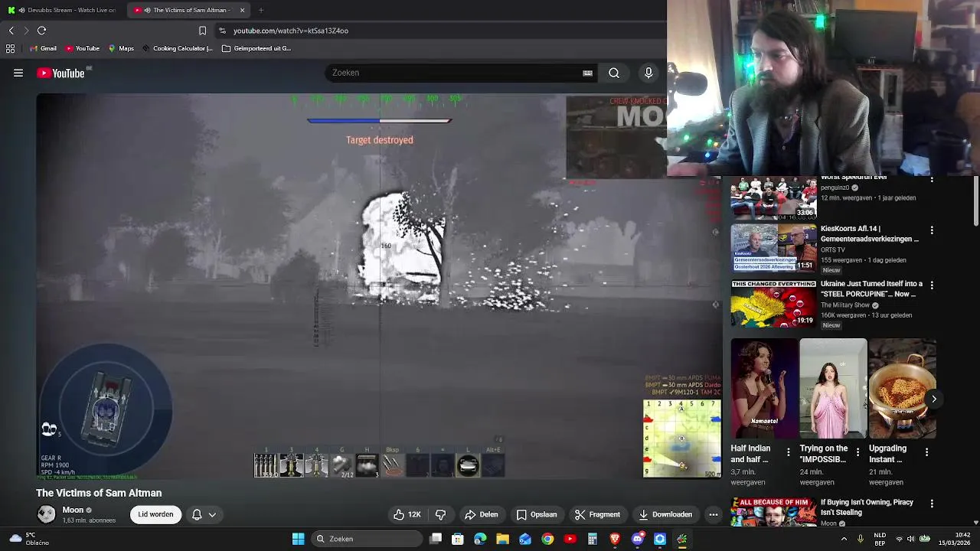Click the YouTube logo to go home
The width and height of the screenshot is (980, 551).
click(60, 73)
